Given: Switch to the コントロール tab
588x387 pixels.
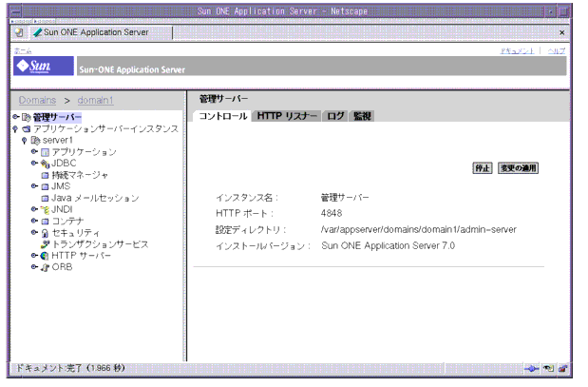Looking at the screenshot, I should click(x=222, y=116).
